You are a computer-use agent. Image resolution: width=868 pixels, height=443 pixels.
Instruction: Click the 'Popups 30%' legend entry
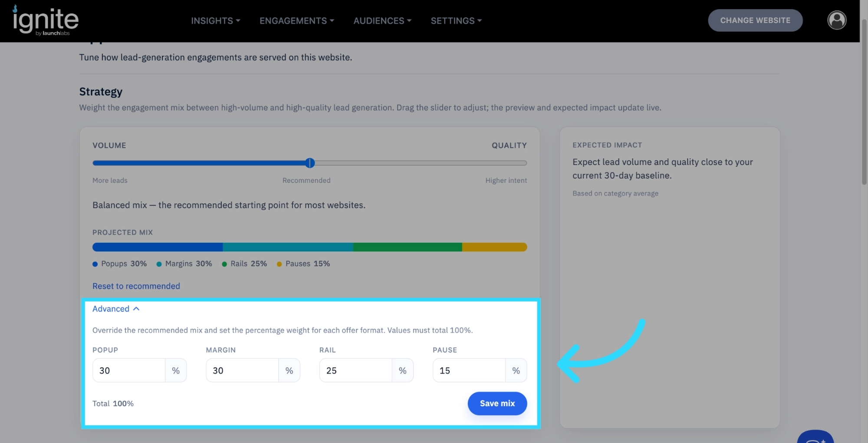point(120,264)
